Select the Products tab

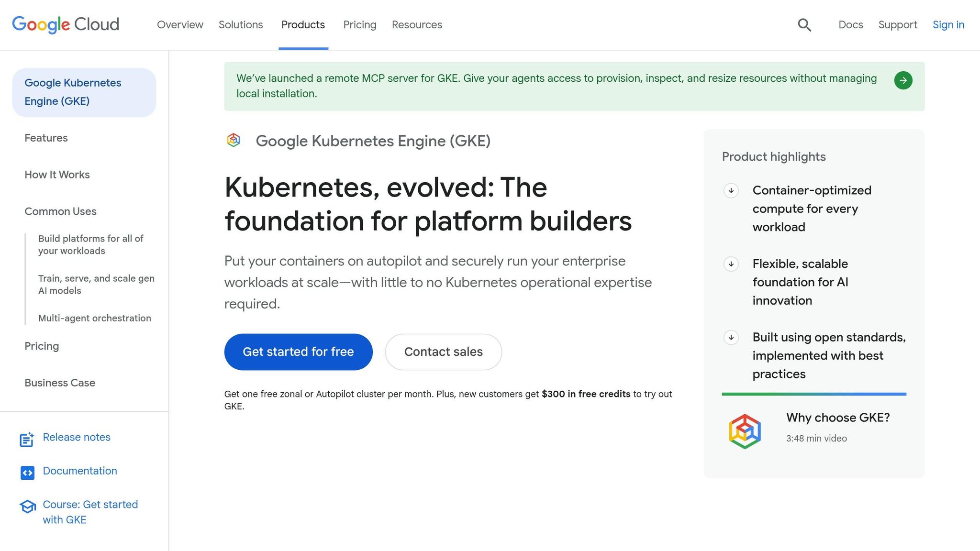point(303,25)
